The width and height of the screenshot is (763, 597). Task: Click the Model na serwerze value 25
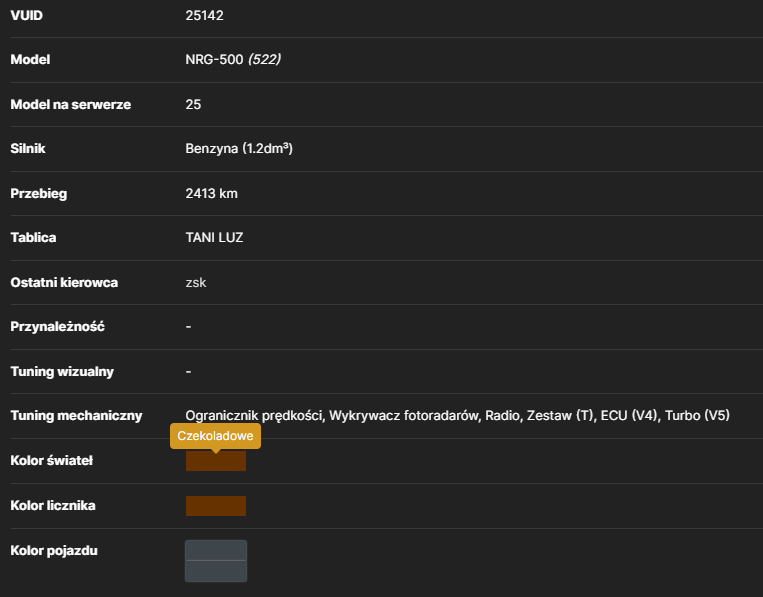click(193, 105)
